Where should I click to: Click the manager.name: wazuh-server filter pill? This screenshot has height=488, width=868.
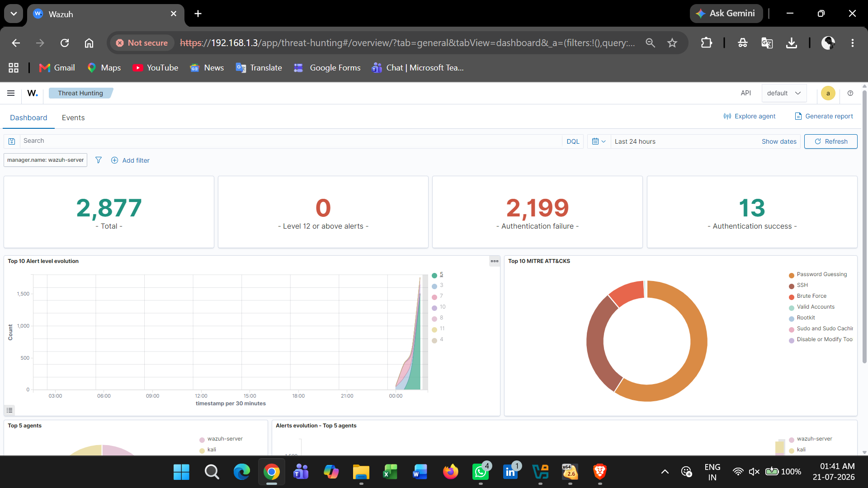(45, 160)
